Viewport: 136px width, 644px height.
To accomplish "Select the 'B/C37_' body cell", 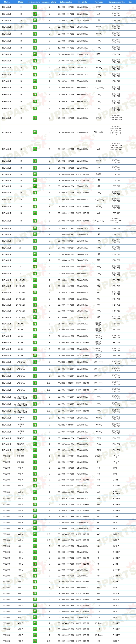I will click(99, 7).
